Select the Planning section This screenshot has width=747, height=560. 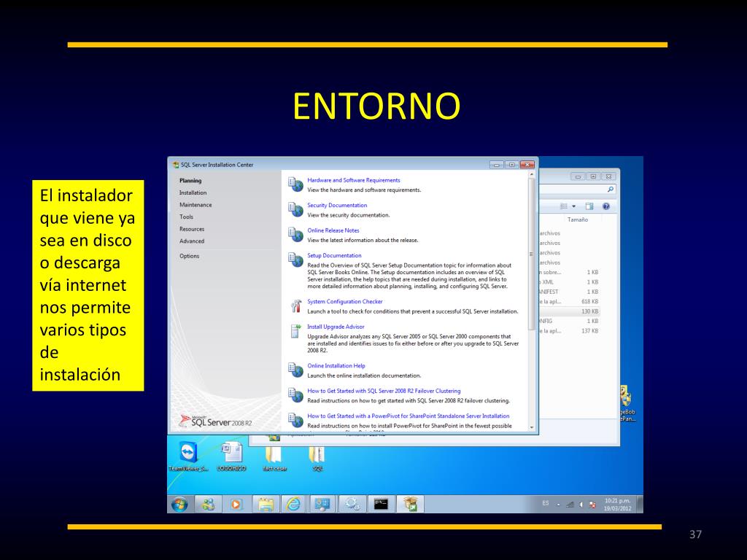[190, 181]
